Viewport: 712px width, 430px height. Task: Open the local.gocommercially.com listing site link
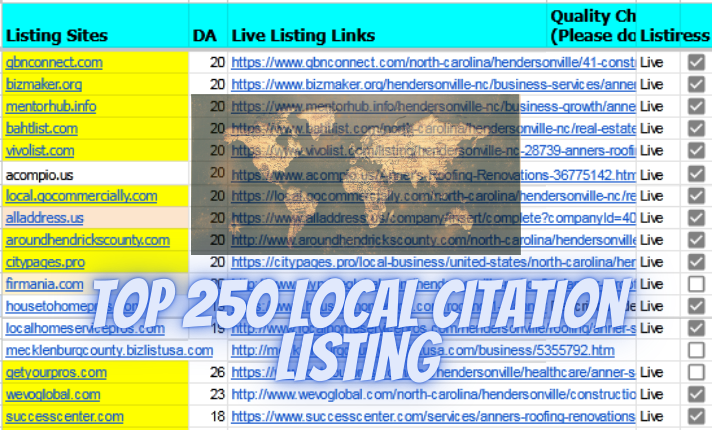pyautogui.click(x=81, y=196)
